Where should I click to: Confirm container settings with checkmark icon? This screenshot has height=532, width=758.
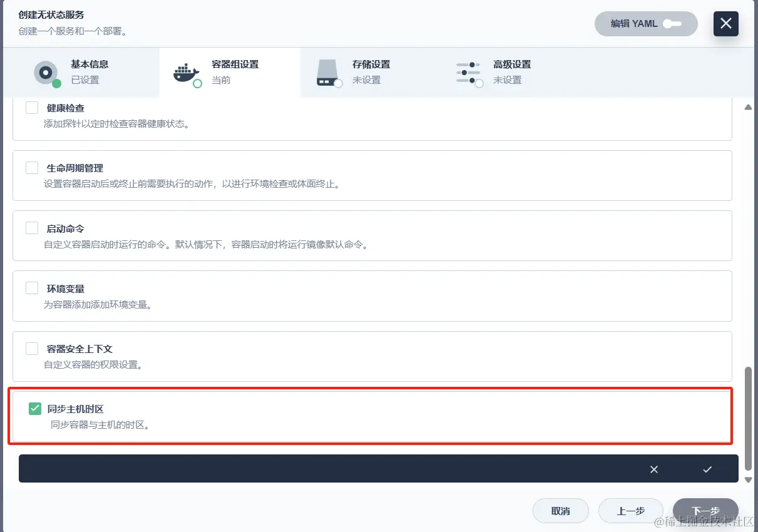click(x=707, y=469)
